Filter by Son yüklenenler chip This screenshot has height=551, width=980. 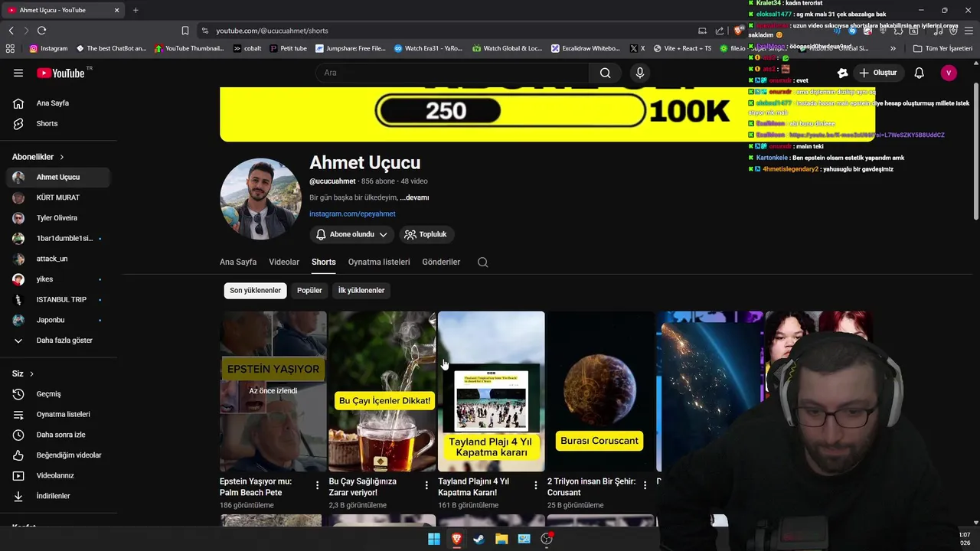256,291
